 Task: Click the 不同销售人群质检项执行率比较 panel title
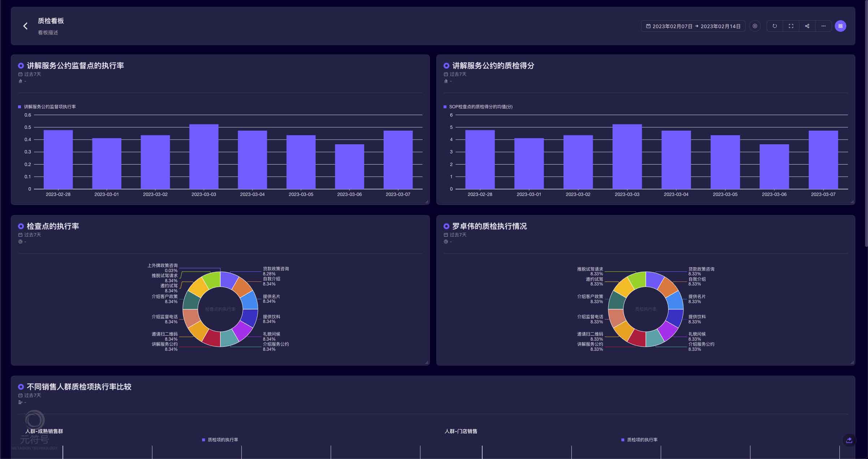pyautogui.click(x=79, y=387)
